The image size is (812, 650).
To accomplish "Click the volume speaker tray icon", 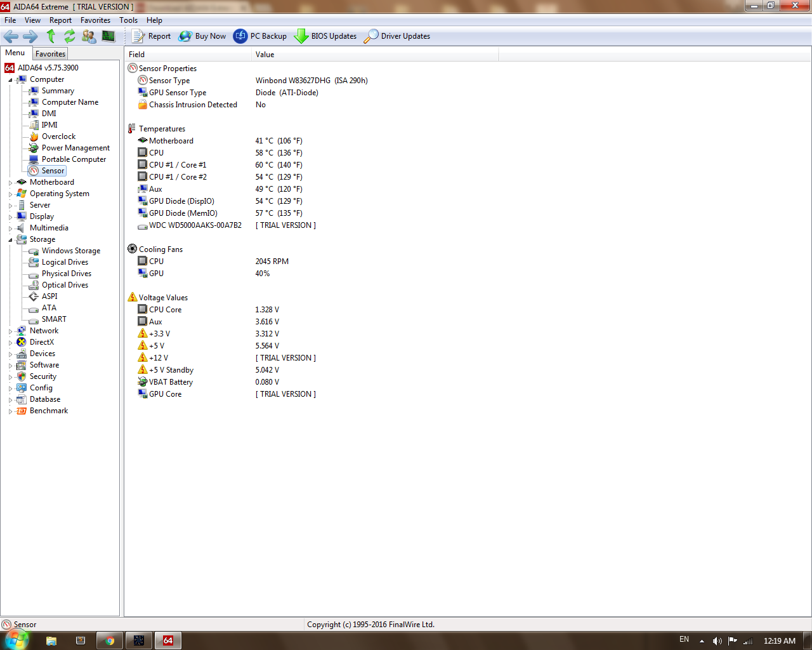I will click(717, 640).
